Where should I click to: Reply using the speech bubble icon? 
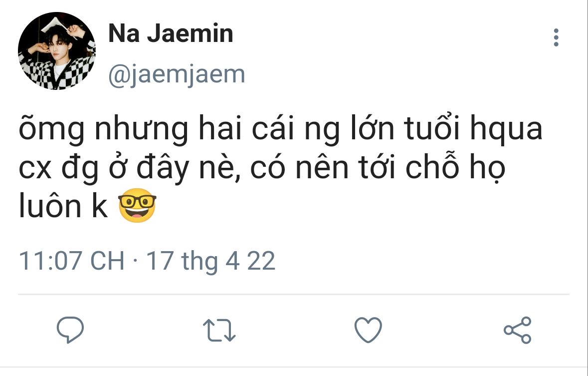(70, 330)
